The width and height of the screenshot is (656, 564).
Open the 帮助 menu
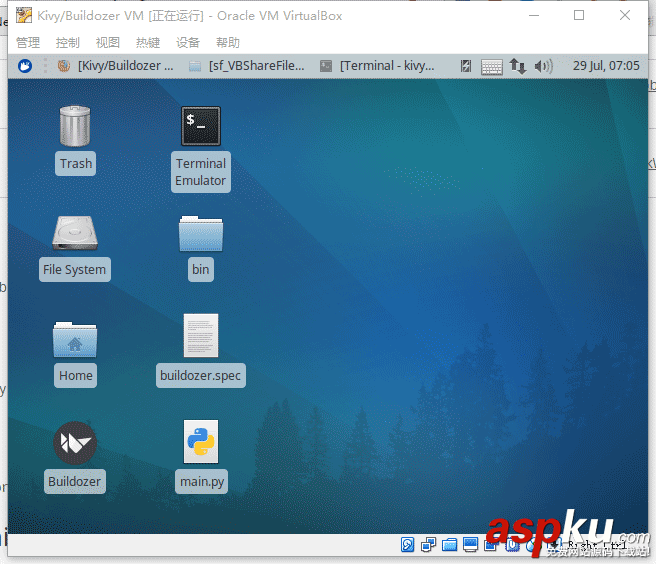228,42
